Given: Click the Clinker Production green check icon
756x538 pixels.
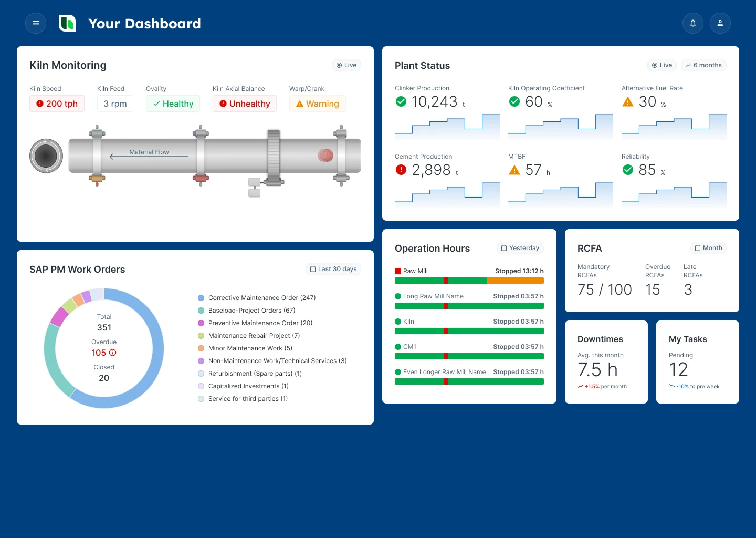Looking at the screenshot, I should (x=401, y=101).
